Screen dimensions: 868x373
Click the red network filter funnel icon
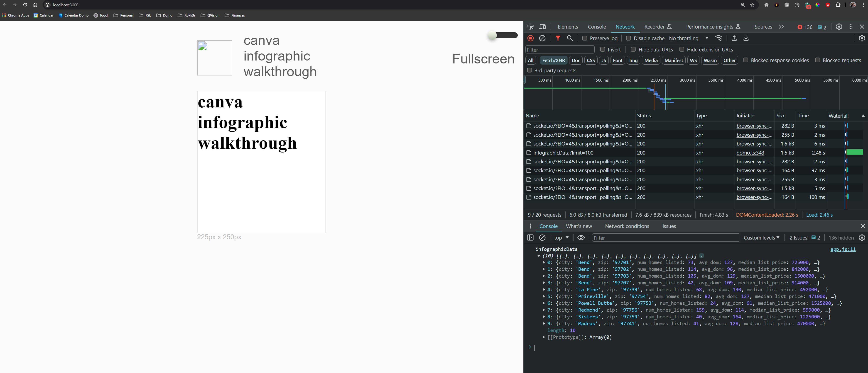[558, 38]
